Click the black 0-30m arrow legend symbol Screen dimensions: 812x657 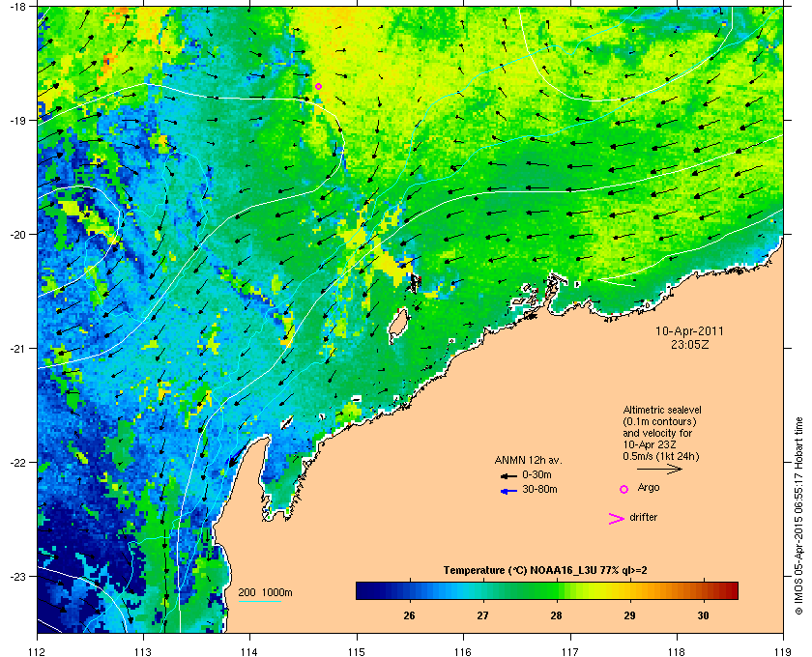coord(508,475)
